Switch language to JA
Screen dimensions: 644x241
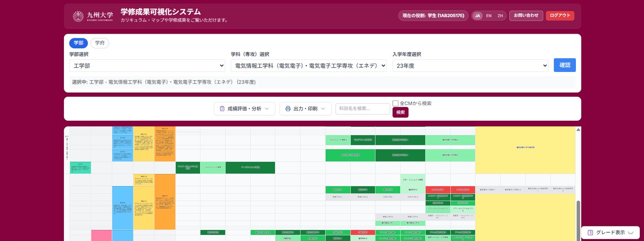coord(477,16)
